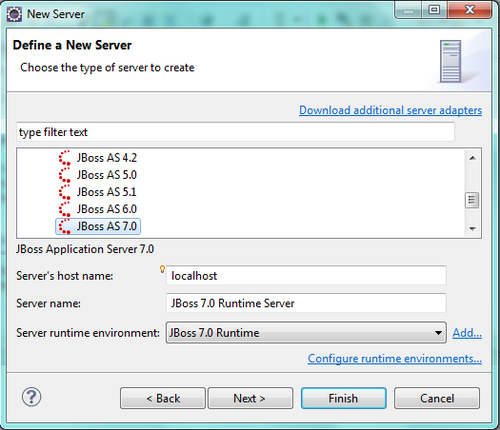Open Download additional server adapters link

pyautogui.click(x=390, y=110)
